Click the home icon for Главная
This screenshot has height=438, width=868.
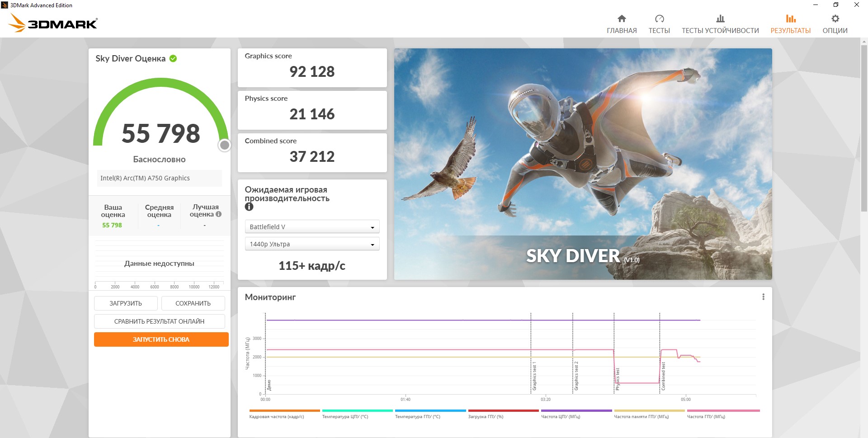tap(622, 19)
